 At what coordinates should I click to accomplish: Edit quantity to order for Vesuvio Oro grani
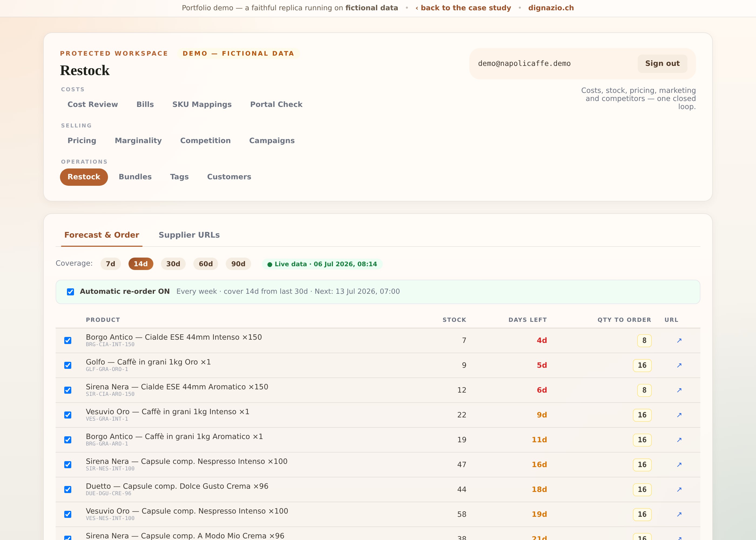[x=642, y=415]
